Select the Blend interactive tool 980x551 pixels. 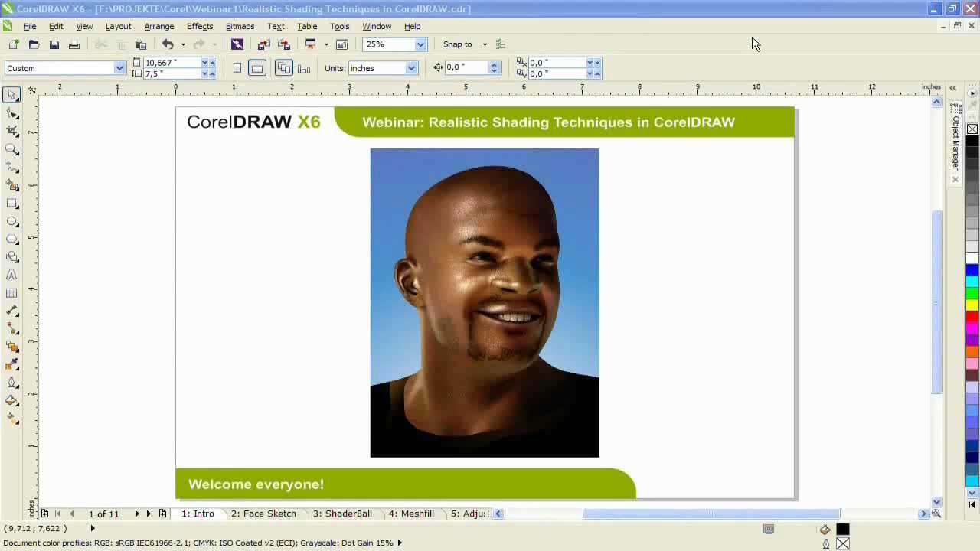pyautogui.click(x=11, y=347)
